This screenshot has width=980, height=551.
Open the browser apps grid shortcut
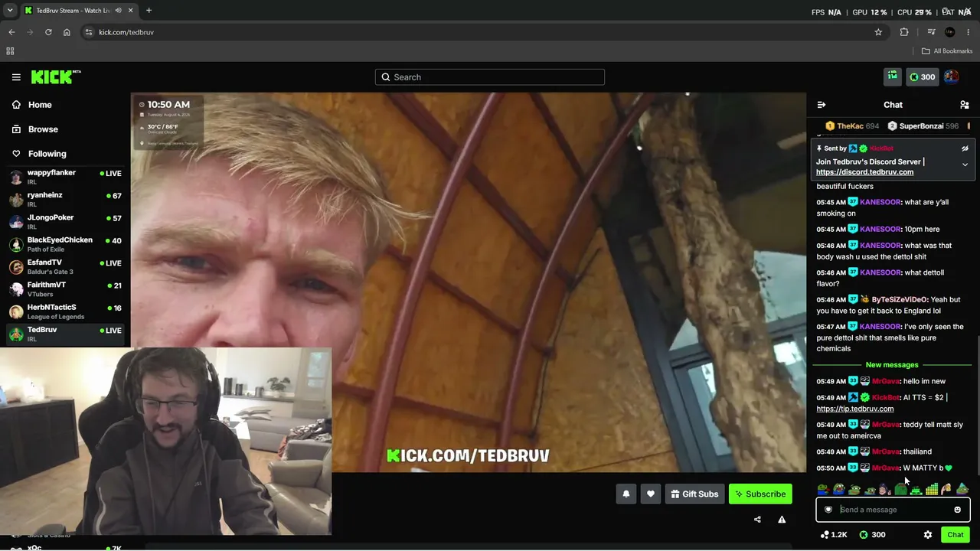10,51
